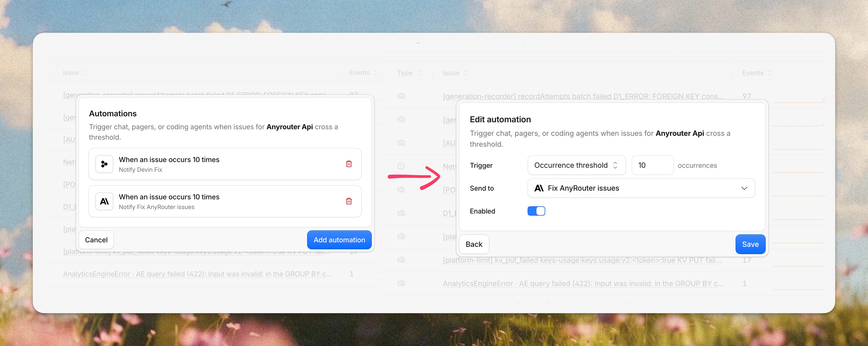Image resolution: width=868 pixels, height=346 pixels.
Task: Click Cancel in Automations dialog
Action: [x=96, y=240]
